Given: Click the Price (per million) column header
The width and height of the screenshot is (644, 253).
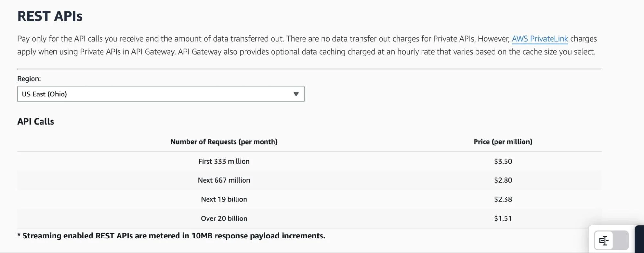Looking at the screenshot, I should [502, 141].
